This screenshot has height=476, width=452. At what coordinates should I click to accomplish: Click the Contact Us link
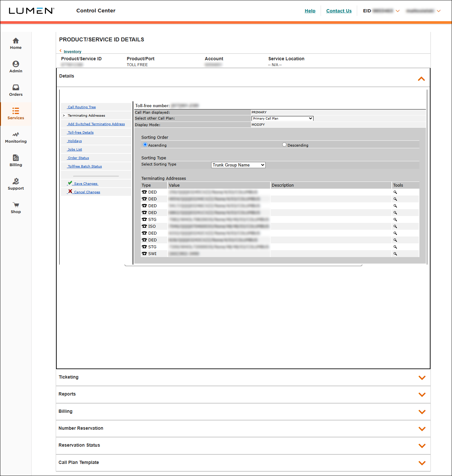[x=339, y=11]
